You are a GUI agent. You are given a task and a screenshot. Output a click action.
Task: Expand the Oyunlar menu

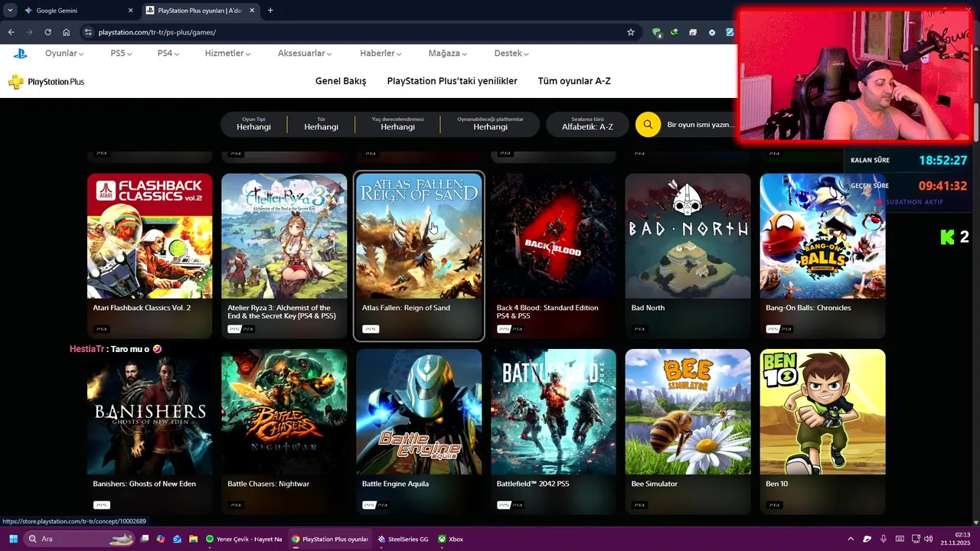coord(64,54)
